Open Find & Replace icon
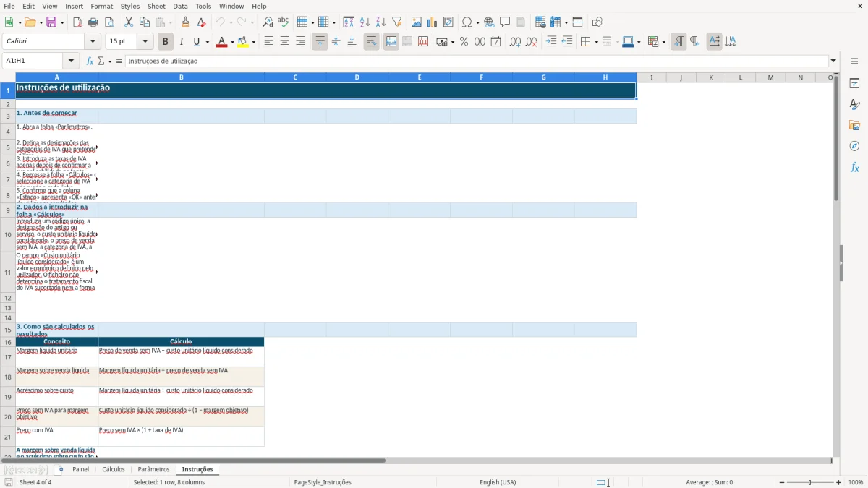 [268, 22]
